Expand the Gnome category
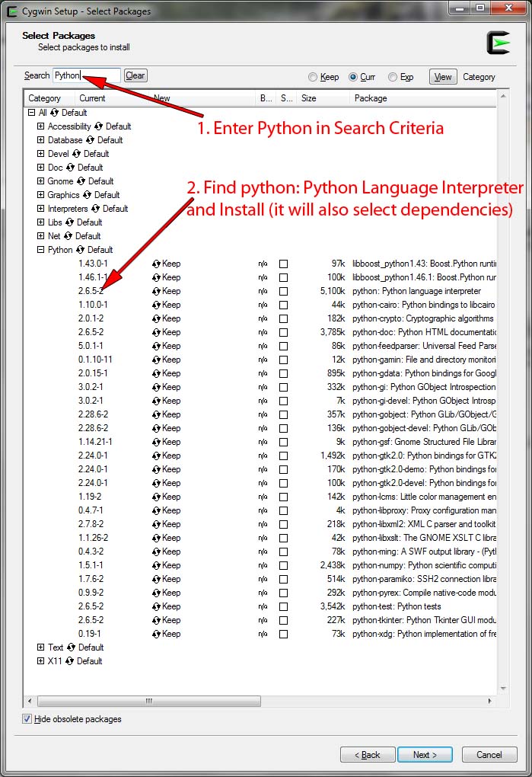Image resolution: width=532 pixels, height=777 pixels. [41, 181]
